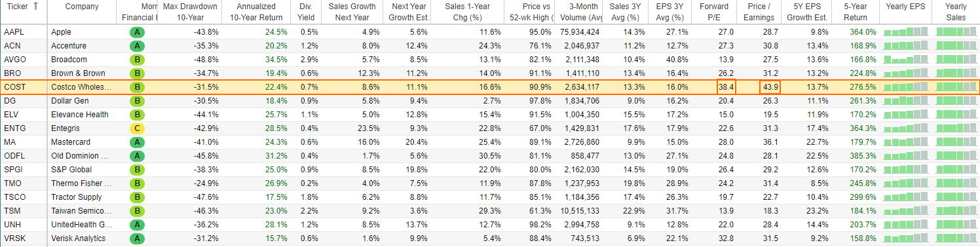
Task: Sort by 5-Year Return column header
Action: [x=856, y=12]
